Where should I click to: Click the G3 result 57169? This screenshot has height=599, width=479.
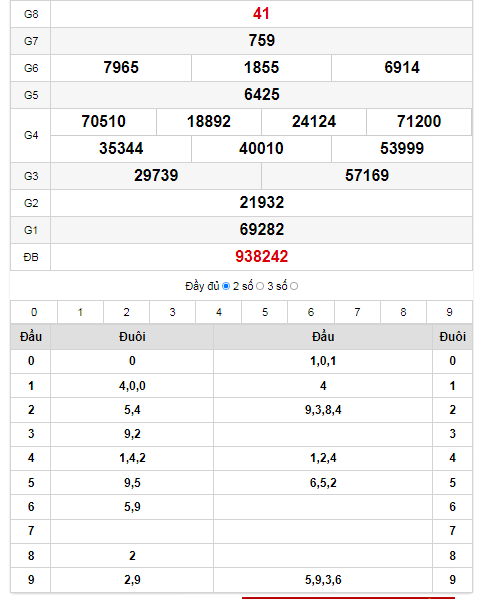point(367,176)
